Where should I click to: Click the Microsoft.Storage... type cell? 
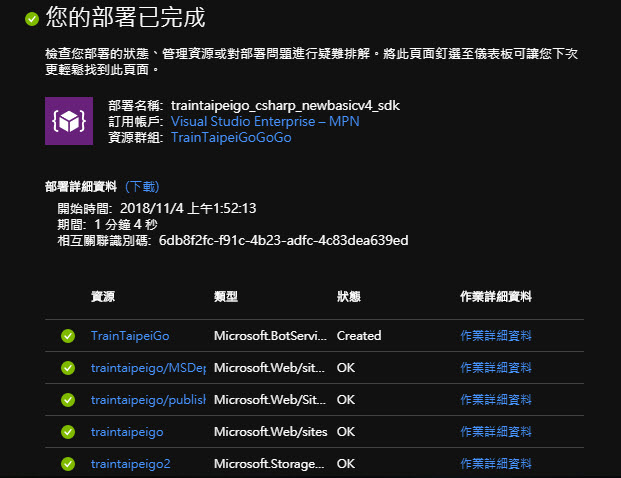pyautogui.click(x=269, y=464)
